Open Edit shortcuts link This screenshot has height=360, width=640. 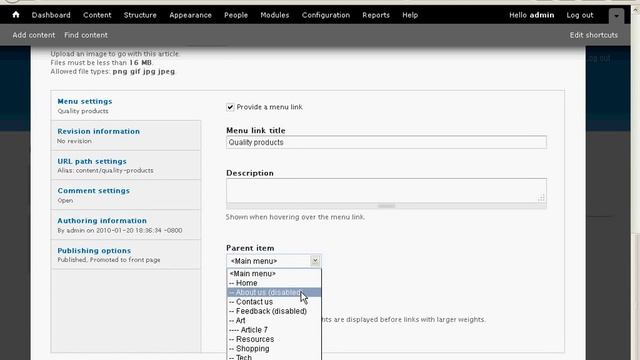coord(593,35)
